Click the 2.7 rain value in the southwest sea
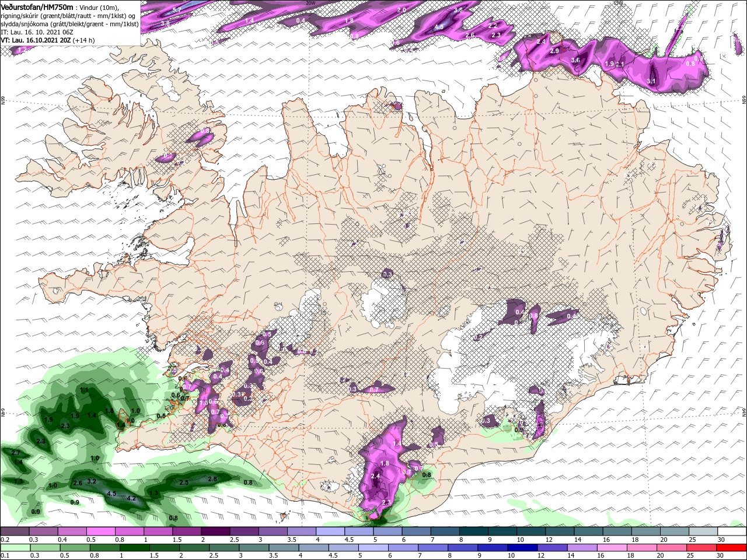 [x=16, y=453]
